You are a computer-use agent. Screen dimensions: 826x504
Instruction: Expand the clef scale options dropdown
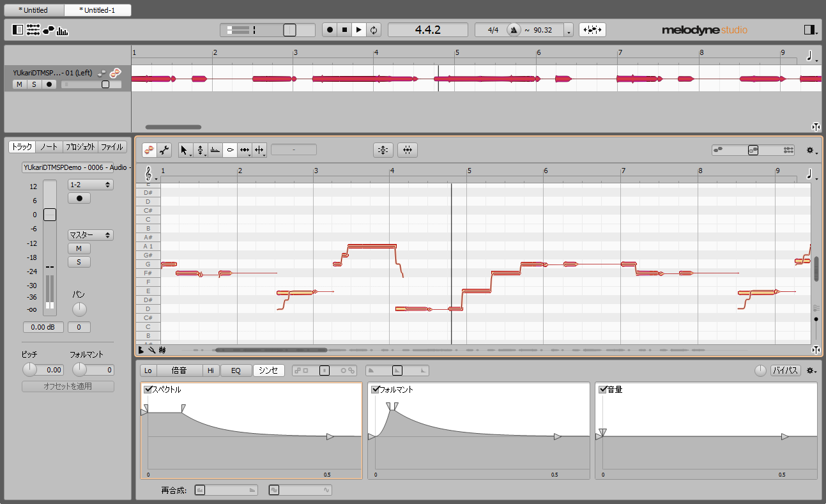click(x=151, y=174)
